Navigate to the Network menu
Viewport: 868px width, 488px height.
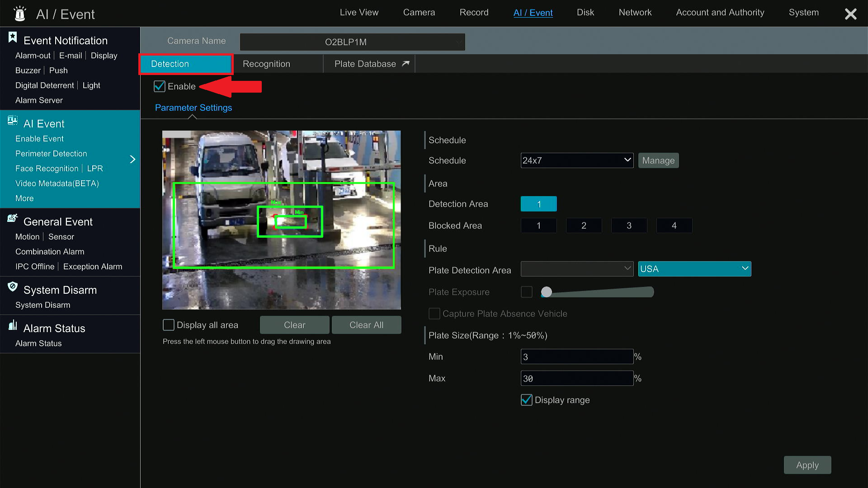(635, 12)
